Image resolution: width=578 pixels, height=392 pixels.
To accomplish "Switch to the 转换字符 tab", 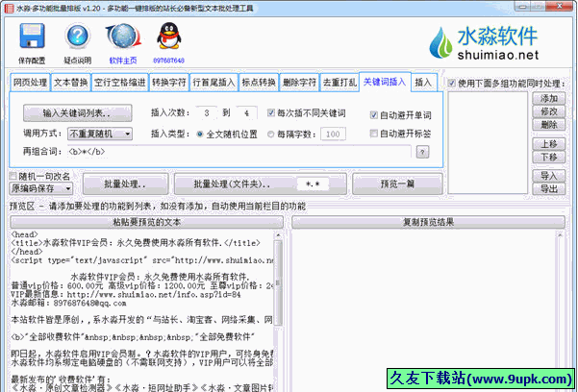I will pos(169,83).
